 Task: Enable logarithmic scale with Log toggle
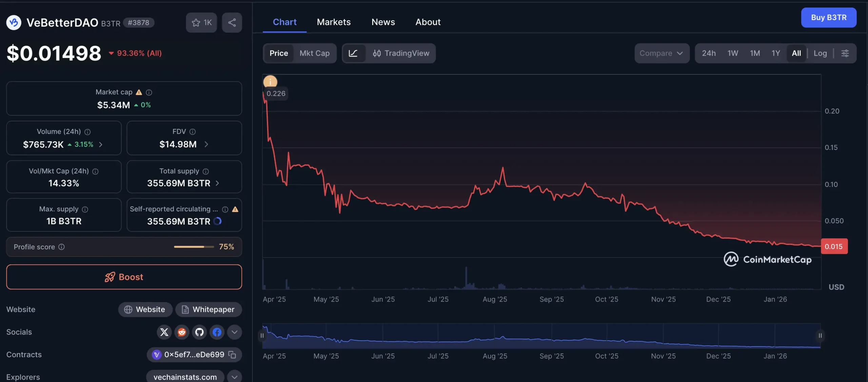(820, 53)
